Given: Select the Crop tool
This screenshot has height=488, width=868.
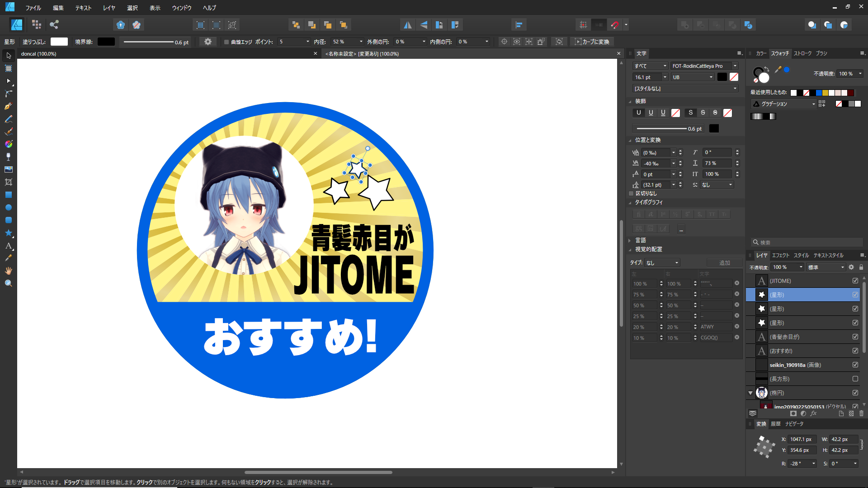Looking at the screenshot, I should tap(8, 182).
